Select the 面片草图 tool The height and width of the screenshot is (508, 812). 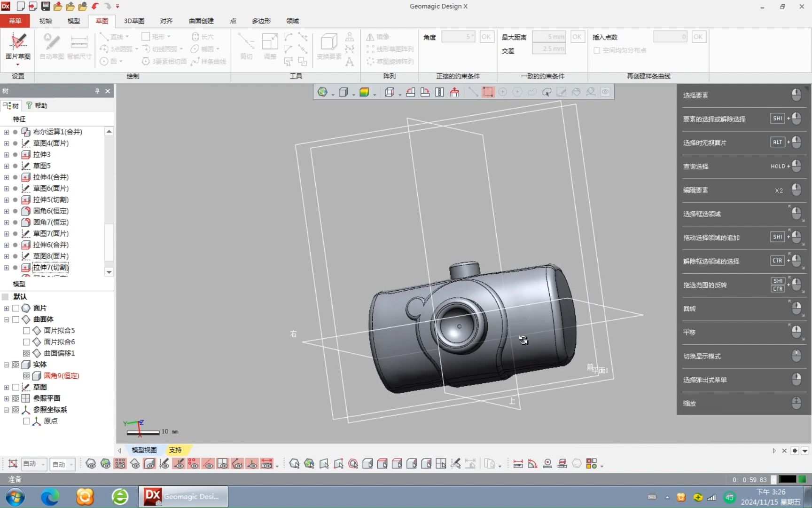(x=18, y=47)
